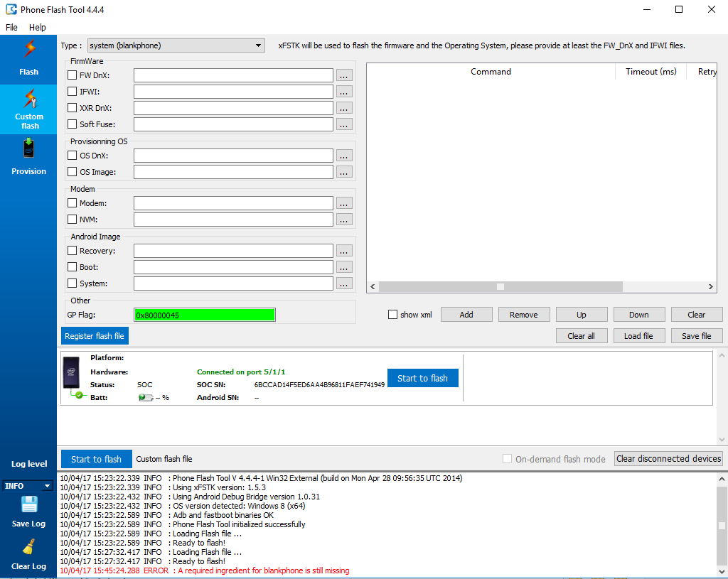Enable the FW DnX checkbox

coord(72,75)
